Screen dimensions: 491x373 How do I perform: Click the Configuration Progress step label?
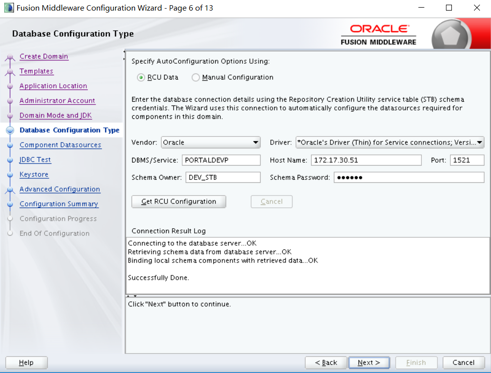click(x=58, y=219)
